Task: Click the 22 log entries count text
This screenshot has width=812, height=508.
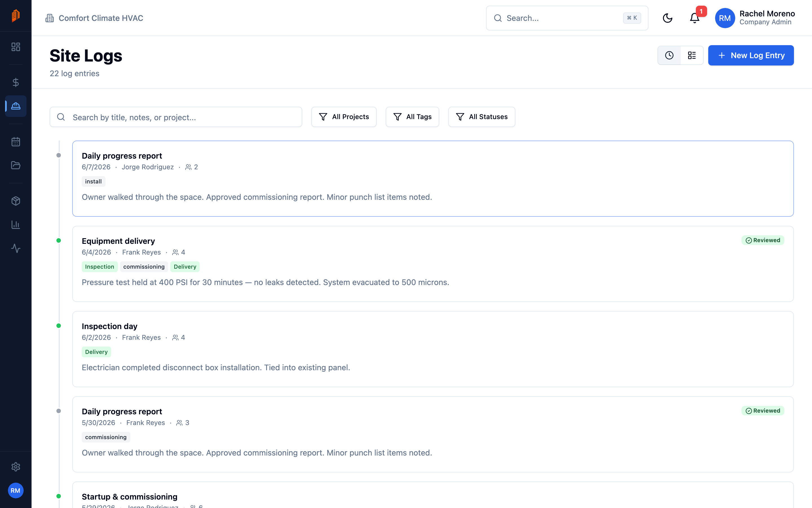Action: [74, 74]
